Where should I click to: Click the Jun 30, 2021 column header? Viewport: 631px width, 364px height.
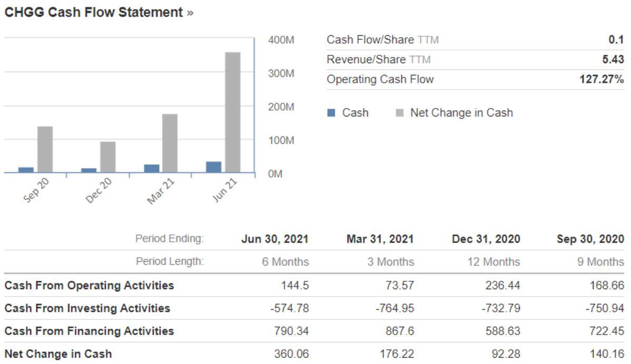tap(275, 239)
